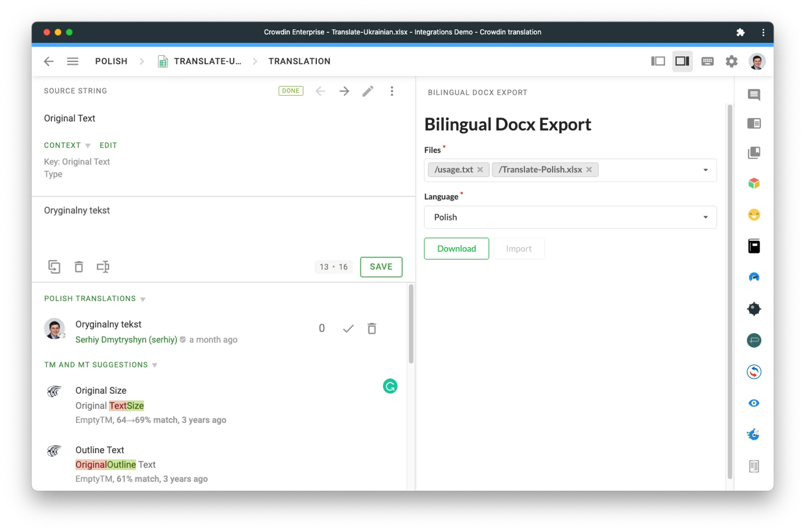
Task: Click the translations list scrollbar
Action: click(411, 324)
